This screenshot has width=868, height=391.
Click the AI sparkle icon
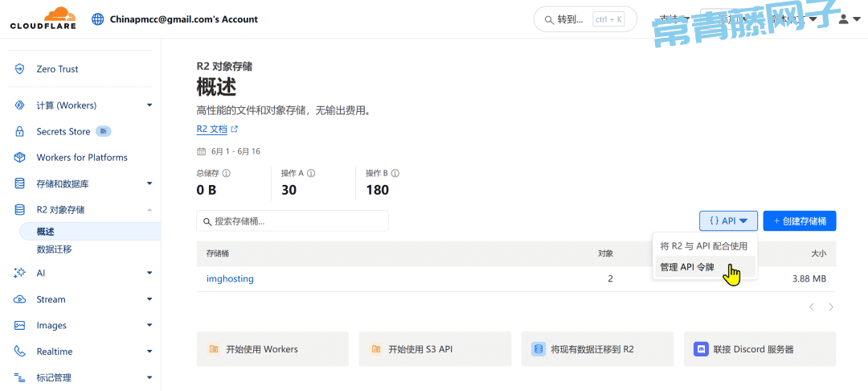coord(20,273)
